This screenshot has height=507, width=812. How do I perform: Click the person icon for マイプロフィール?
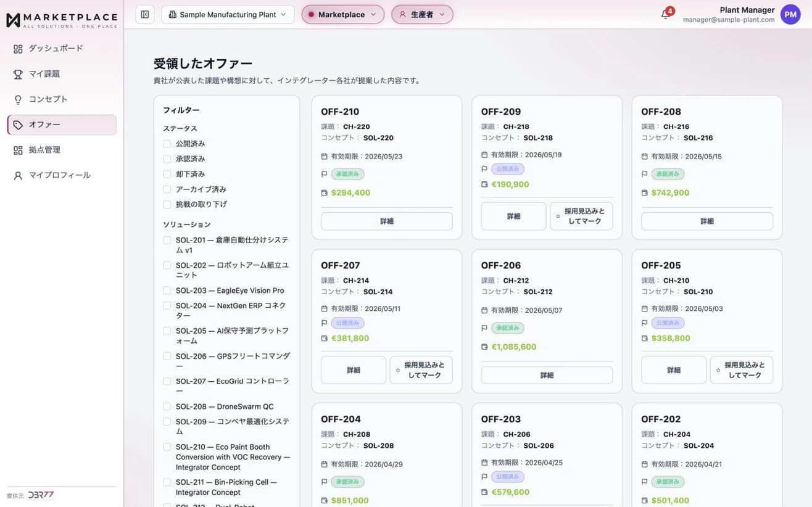(x=18, y=175)
